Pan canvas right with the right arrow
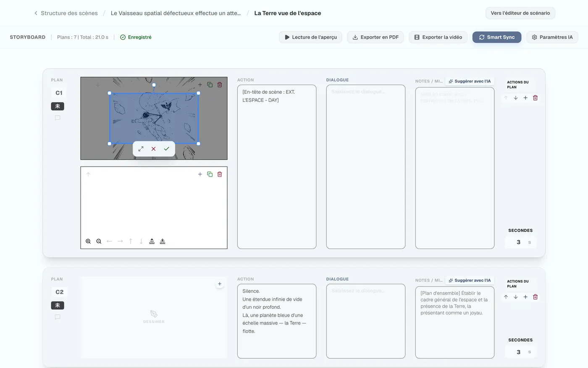588x368 pixels. (120, 241)
